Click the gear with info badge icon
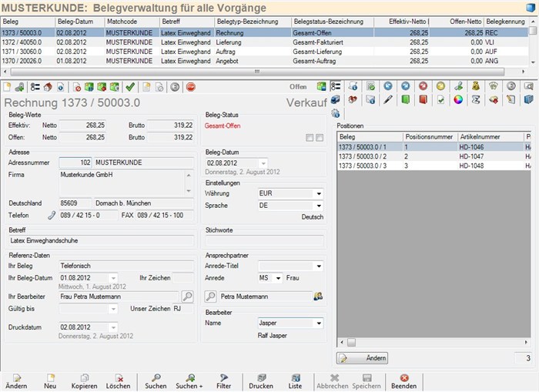Image resolution: width=539 pixels, height=392 pixels. [x=336, y=113]
